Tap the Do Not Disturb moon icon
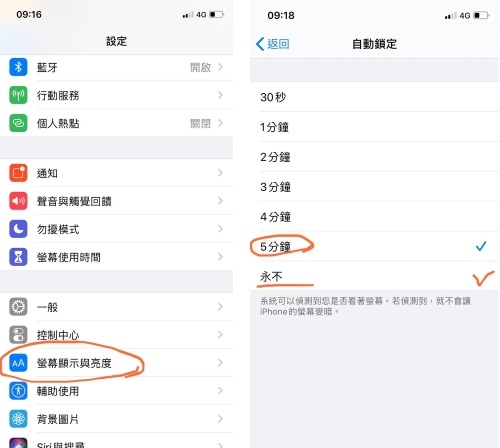Viewport: 500px width, 448px height. coord(18,229)
